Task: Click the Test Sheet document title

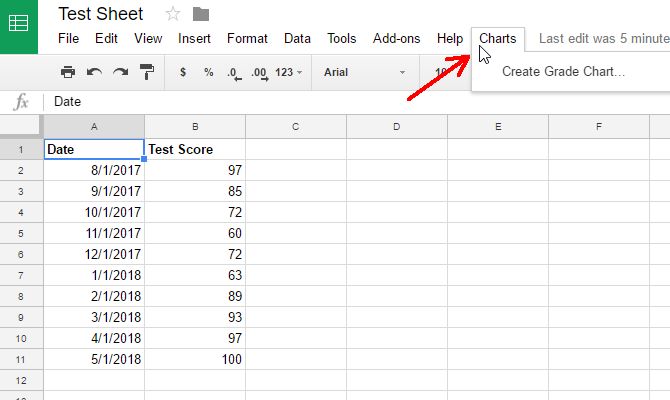Action: [100, 14]
